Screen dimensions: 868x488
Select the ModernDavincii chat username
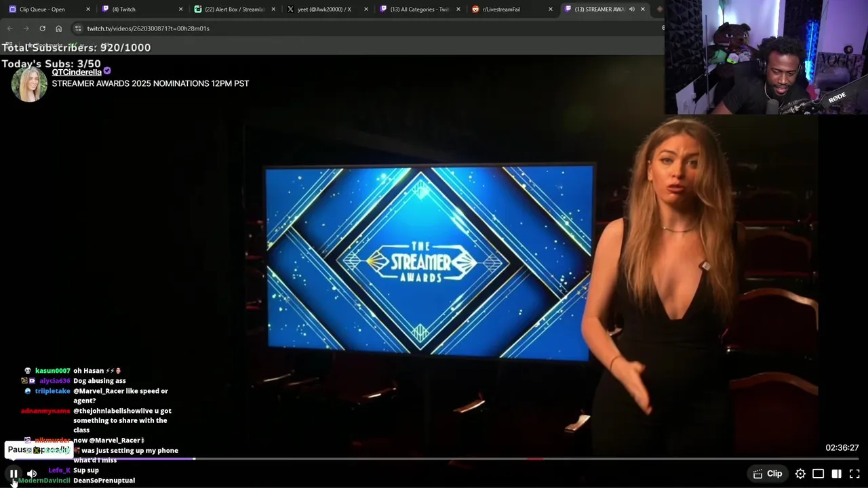tap(44, 481)
